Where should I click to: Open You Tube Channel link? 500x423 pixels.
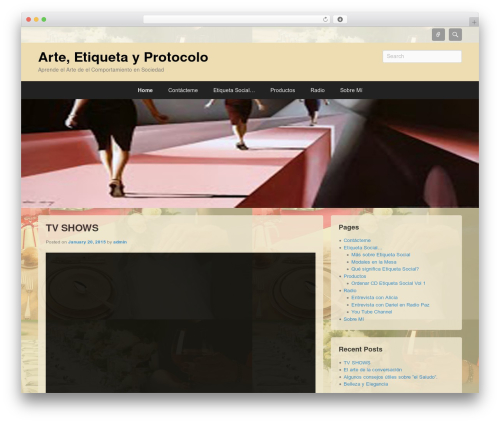click(x=371, y=312)
